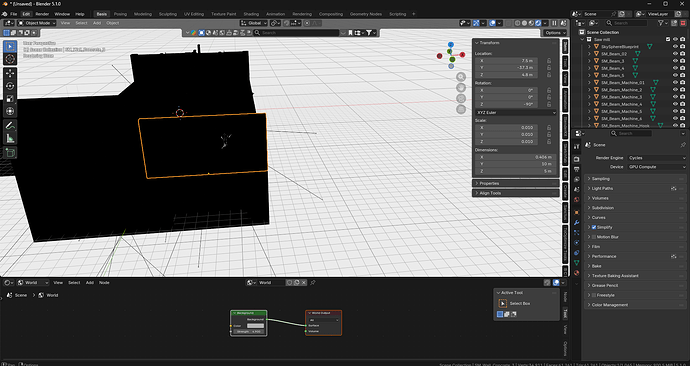The image size is (690, 366).
Task: Click the blue Z axis on navigation gizmo
Action: tap(451, 44)
